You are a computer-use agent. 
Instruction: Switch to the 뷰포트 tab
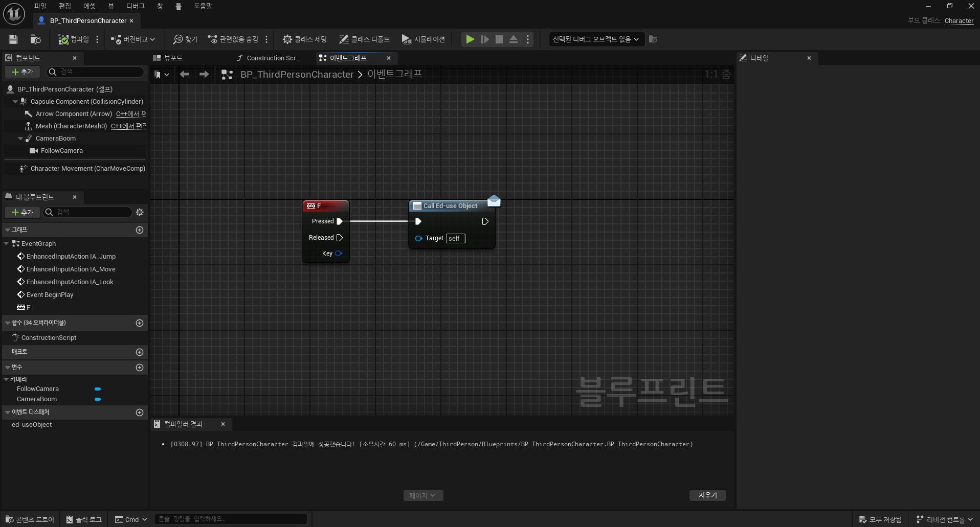[x=173, y=58]
